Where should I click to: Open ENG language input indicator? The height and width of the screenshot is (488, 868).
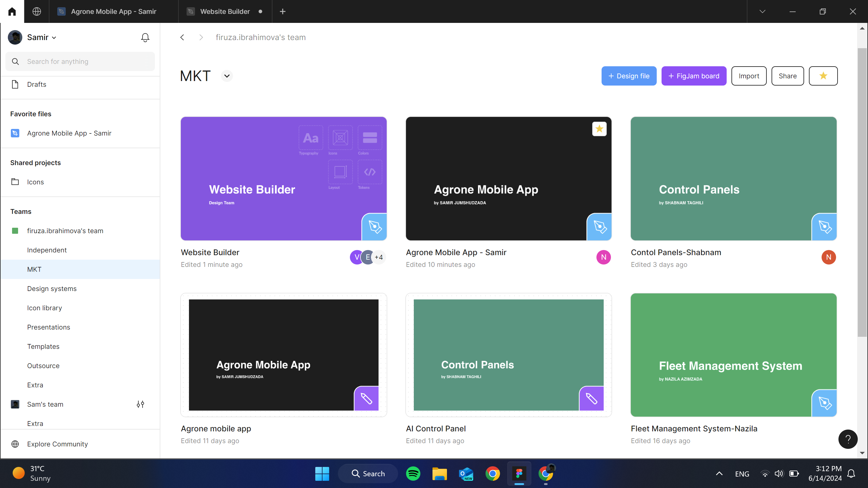(x=742, y=474)
